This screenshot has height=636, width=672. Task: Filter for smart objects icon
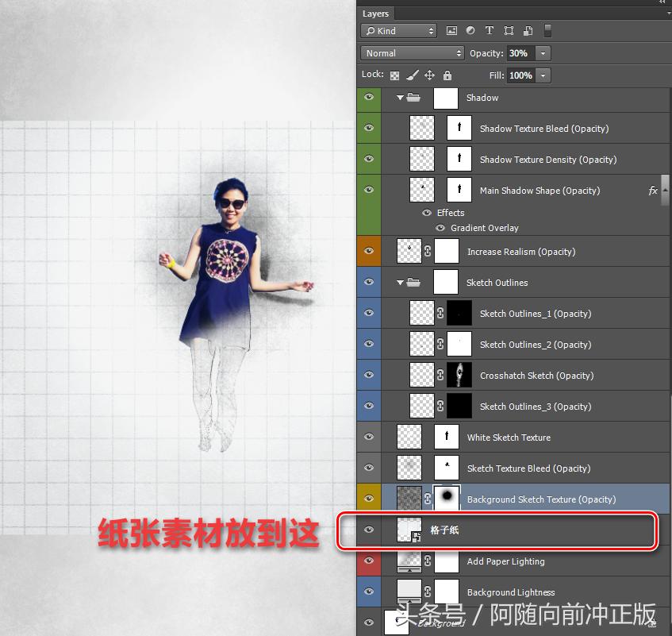click(526, 31)
